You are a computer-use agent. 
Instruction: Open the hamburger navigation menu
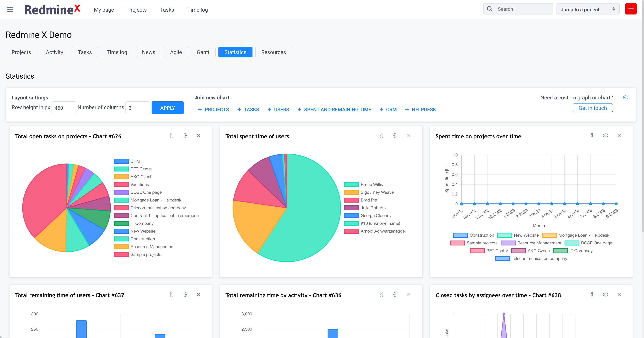[10, 10]
